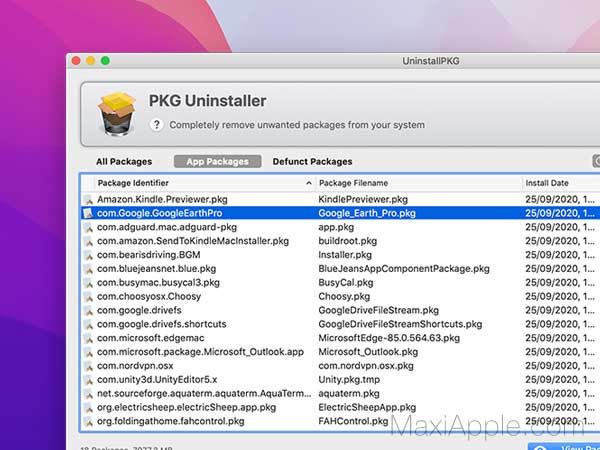Toggle the sort arrow on Package Identifier

click(x=309, y=183)
